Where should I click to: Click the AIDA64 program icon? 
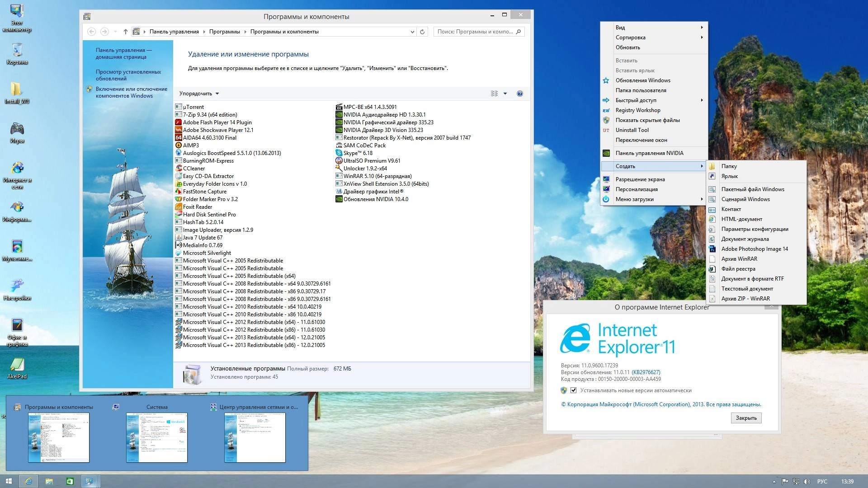(179, 137)
